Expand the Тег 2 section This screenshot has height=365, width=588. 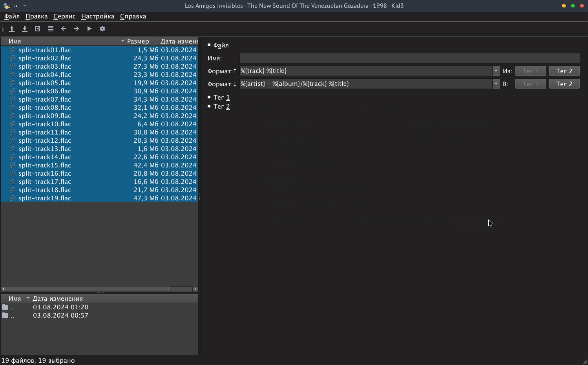coord(209,106)
